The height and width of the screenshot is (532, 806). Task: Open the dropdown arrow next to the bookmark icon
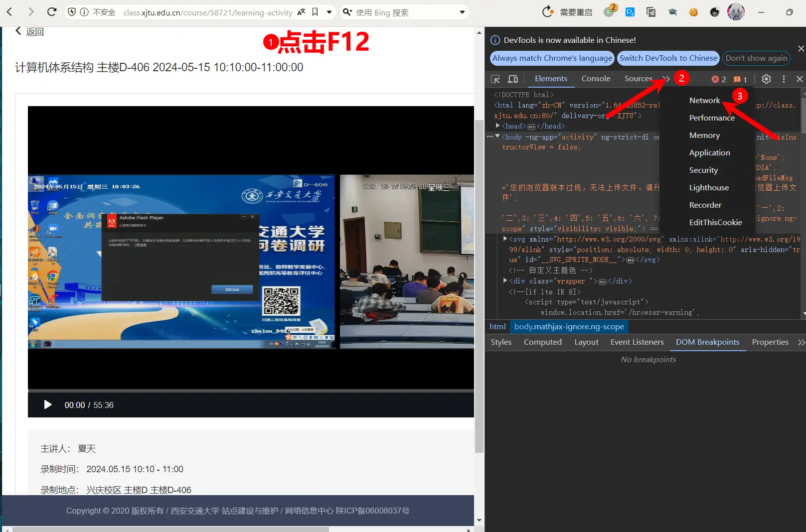pos(329,12)
